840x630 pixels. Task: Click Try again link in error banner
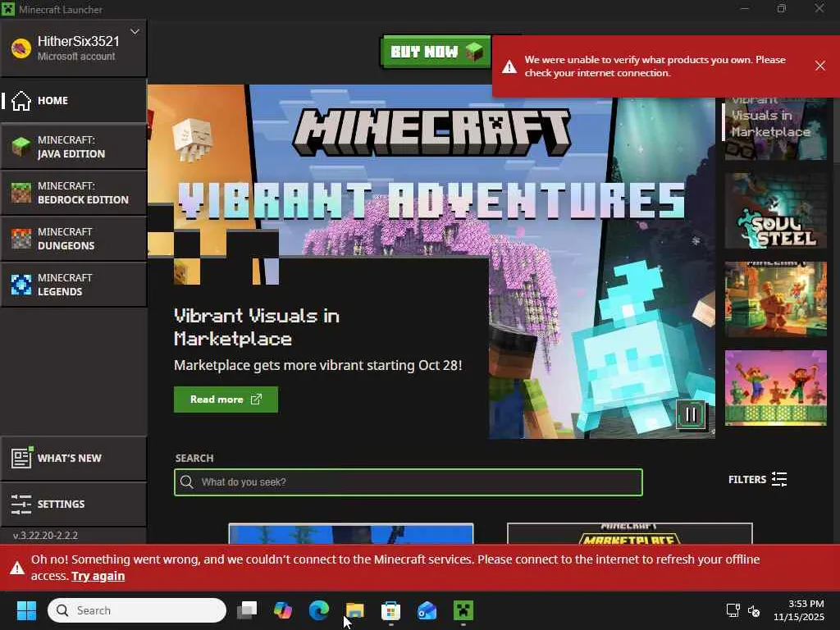[x=98, y=576]
